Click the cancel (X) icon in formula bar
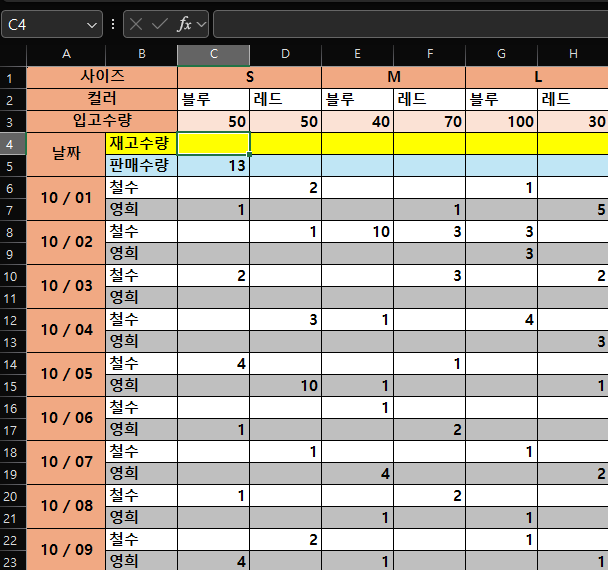 (x=136, y=24)
